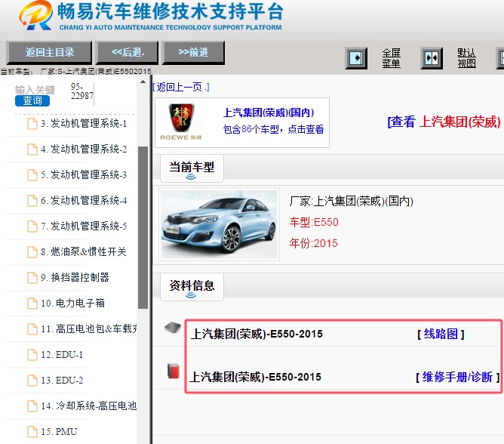Click the 返回上一页 link
Image resolution: width=504 pixels, height=444 pixels.
click(181, 87)
